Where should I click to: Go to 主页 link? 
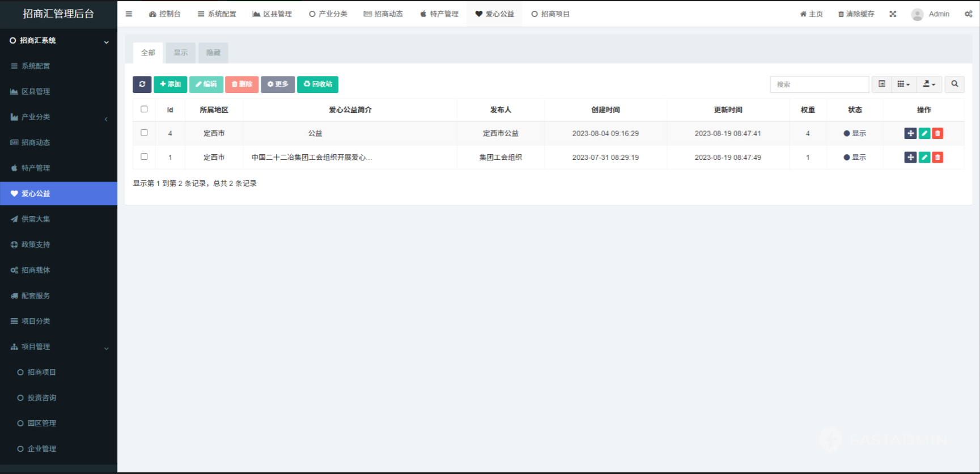pos(811,14)
